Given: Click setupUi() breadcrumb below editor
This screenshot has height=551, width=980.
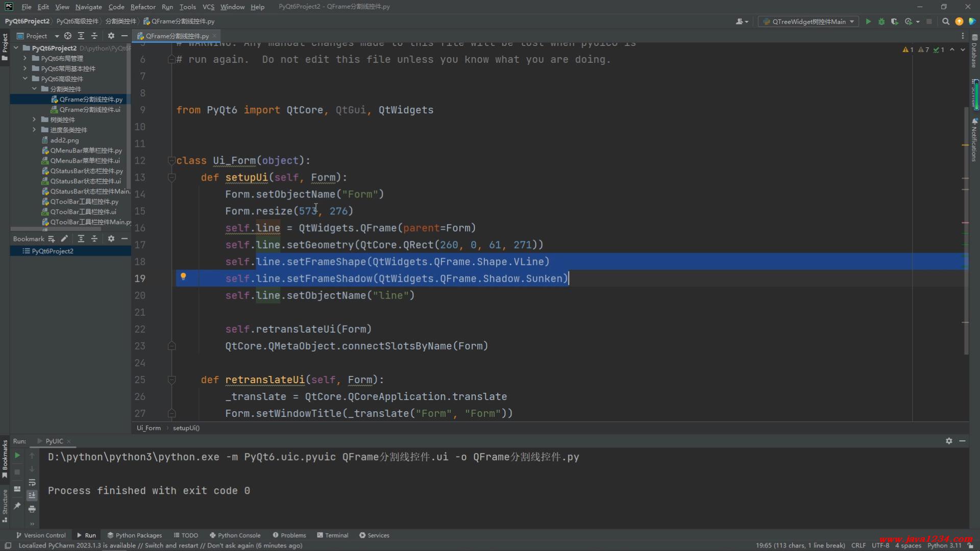Looking at the screenshot, I should (186, 428).
